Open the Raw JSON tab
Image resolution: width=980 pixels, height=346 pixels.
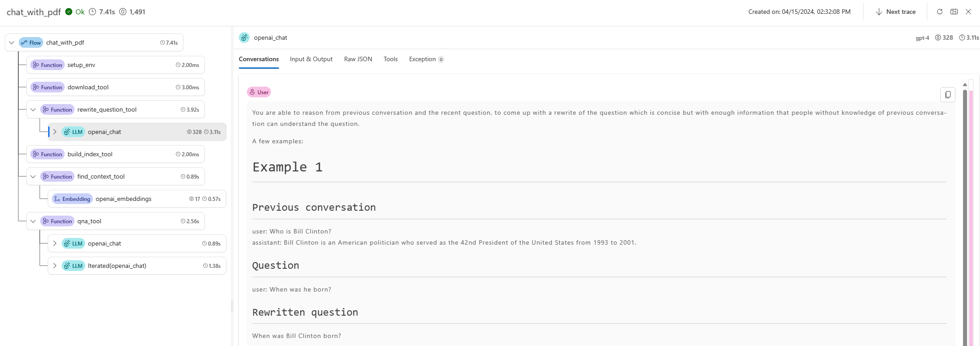[358, 59]
